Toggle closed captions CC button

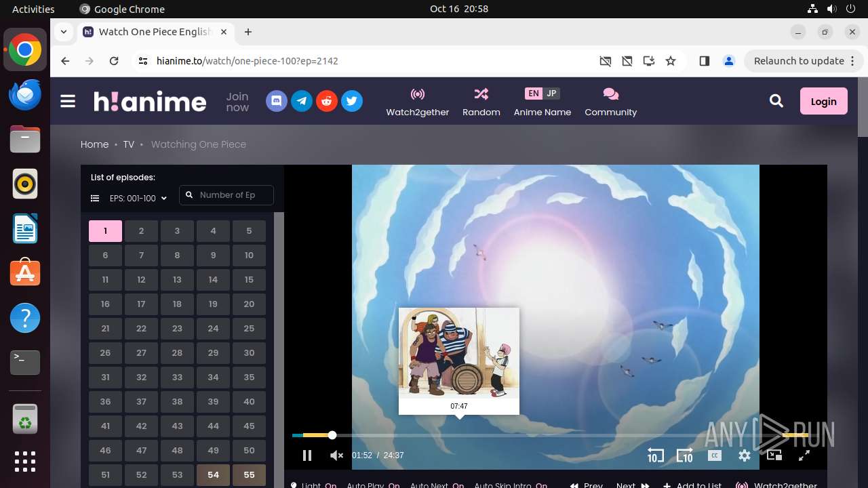[715, 455]
